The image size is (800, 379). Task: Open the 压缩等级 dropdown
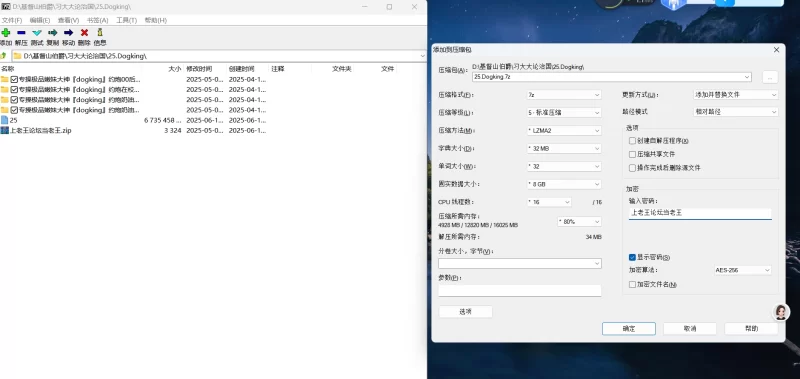(x=564, y=112)
